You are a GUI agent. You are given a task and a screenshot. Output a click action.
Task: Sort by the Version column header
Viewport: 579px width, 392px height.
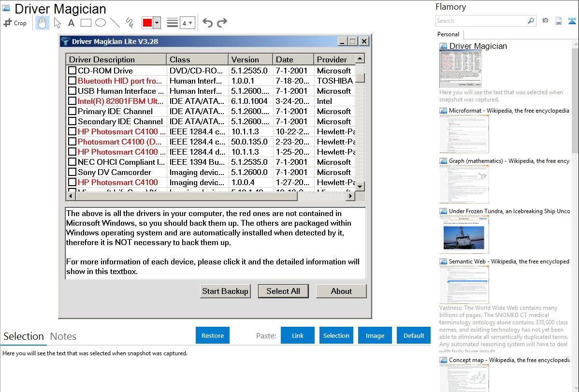[251, 59]
